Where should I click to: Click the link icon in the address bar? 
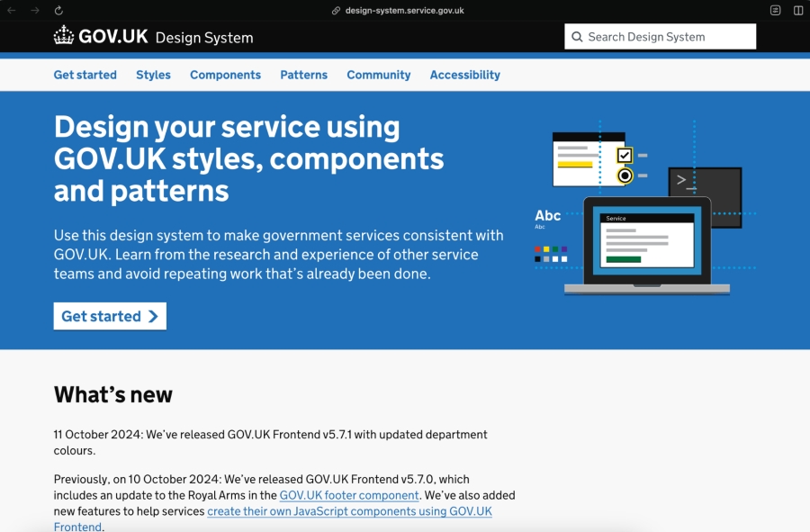pyautogui.click(x=337, y=11)
